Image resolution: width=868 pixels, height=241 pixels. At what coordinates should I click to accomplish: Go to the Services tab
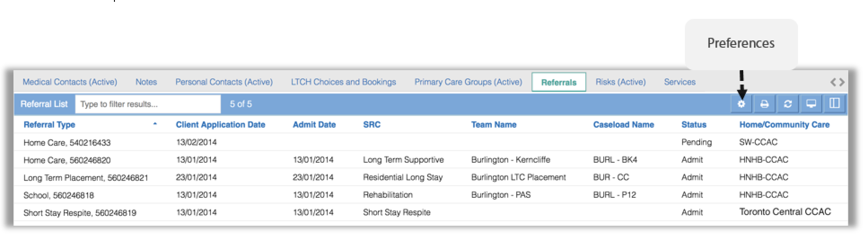point(679,82)
